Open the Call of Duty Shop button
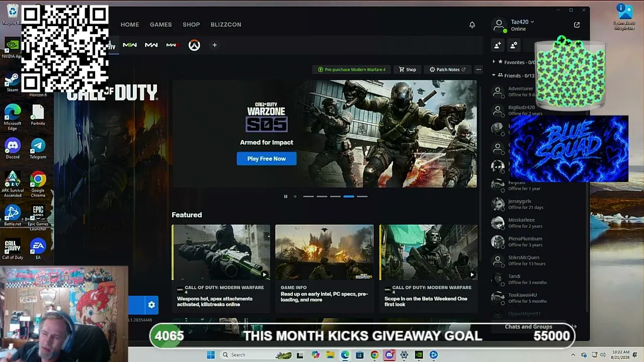Image resolution: width=644 pixels, height=362 pixels. 408,69
